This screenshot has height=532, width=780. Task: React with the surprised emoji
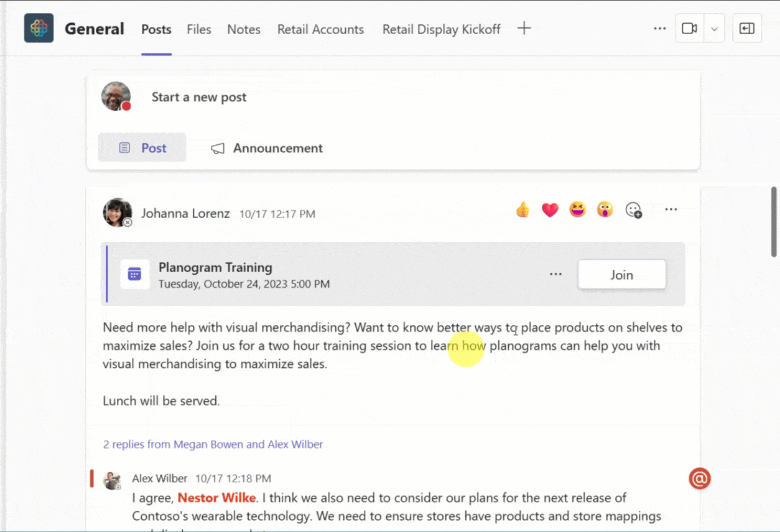(x=605, y=209)
